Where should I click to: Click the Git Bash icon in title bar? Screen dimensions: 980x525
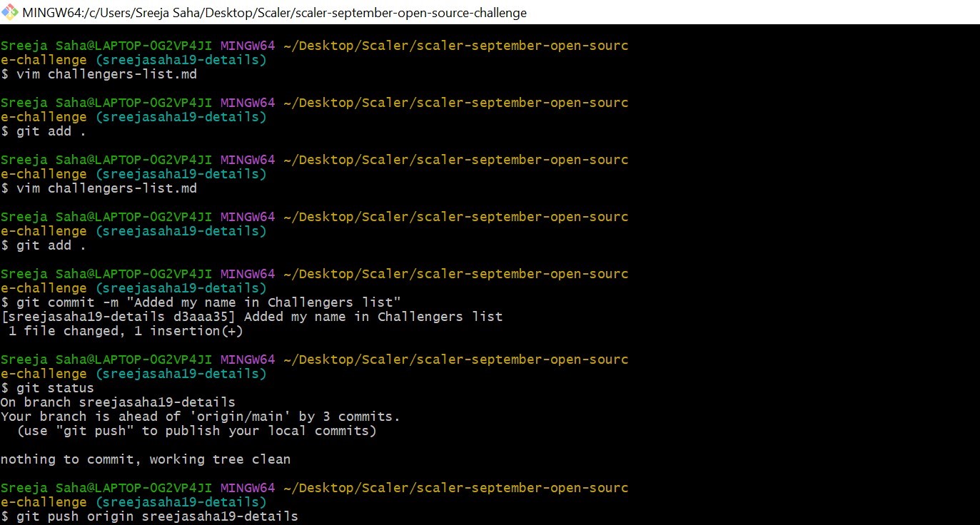pos(10,13)
